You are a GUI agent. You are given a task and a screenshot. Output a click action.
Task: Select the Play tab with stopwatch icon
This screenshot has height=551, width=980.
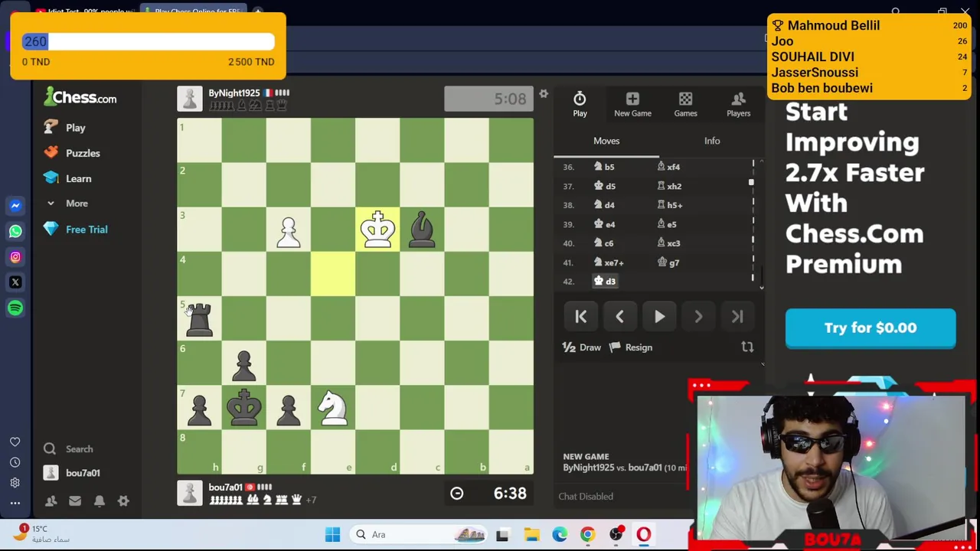click(x=580, y=103)
